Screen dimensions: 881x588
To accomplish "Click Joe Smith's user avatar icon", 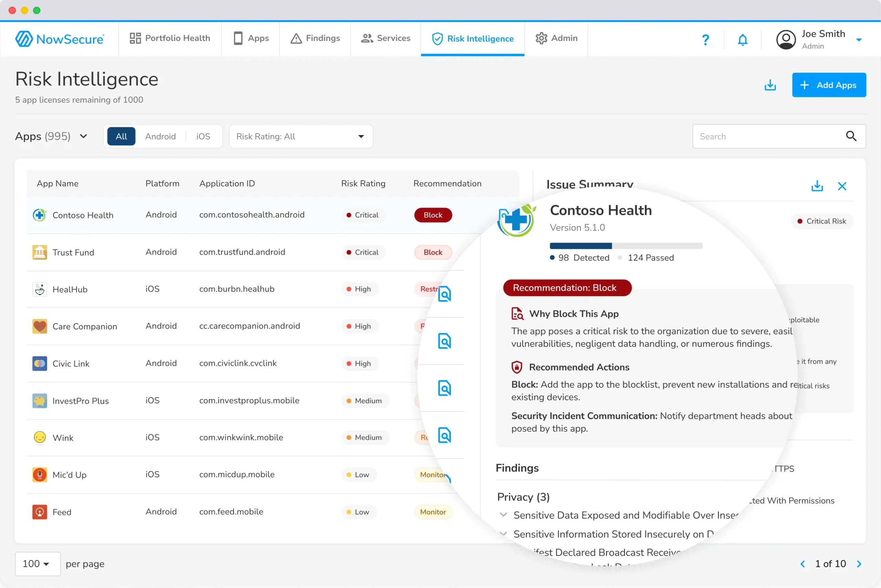I will pyautogui.click(x=786, y=40).
